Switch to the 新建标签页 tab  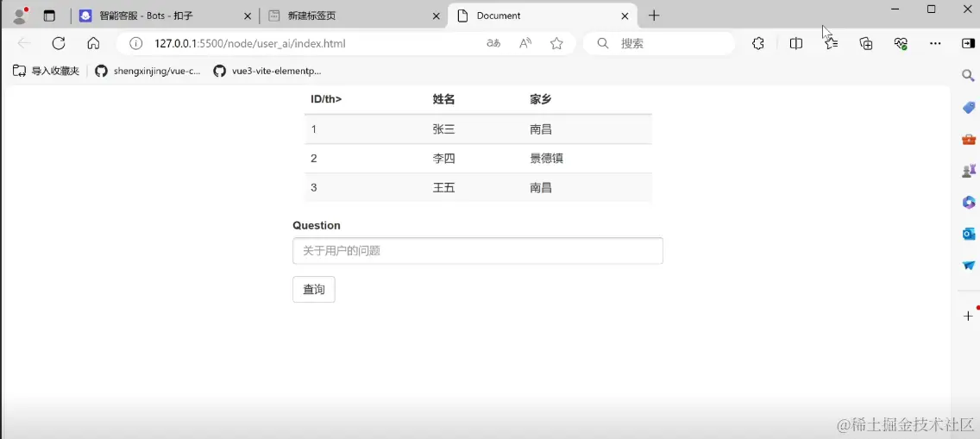tap(355, 16)
